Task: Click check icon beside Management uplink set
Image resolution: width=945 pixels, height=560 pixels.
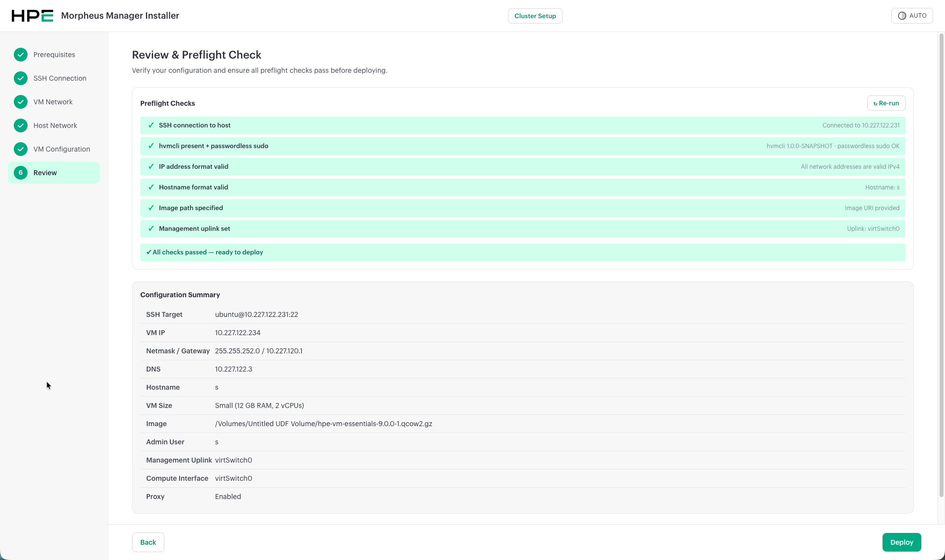Action: 151,229
